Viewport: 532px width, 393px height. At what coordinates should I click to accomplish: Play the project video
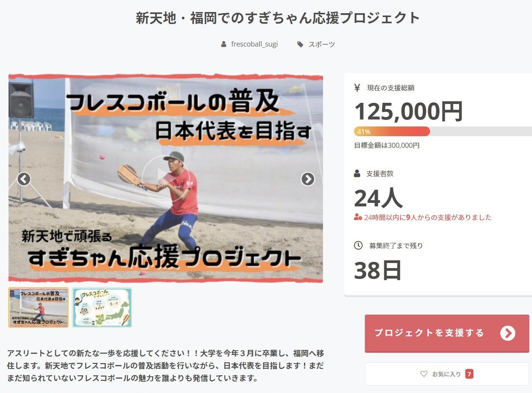165,178
